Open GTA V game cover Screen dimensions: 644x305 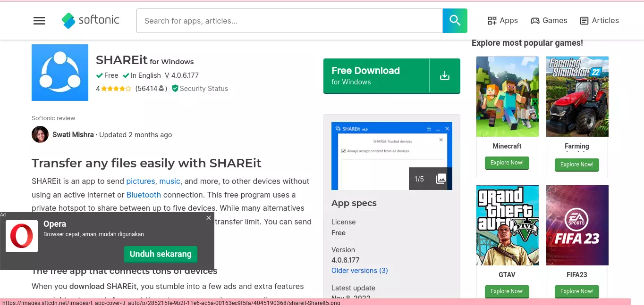point(507,225)
